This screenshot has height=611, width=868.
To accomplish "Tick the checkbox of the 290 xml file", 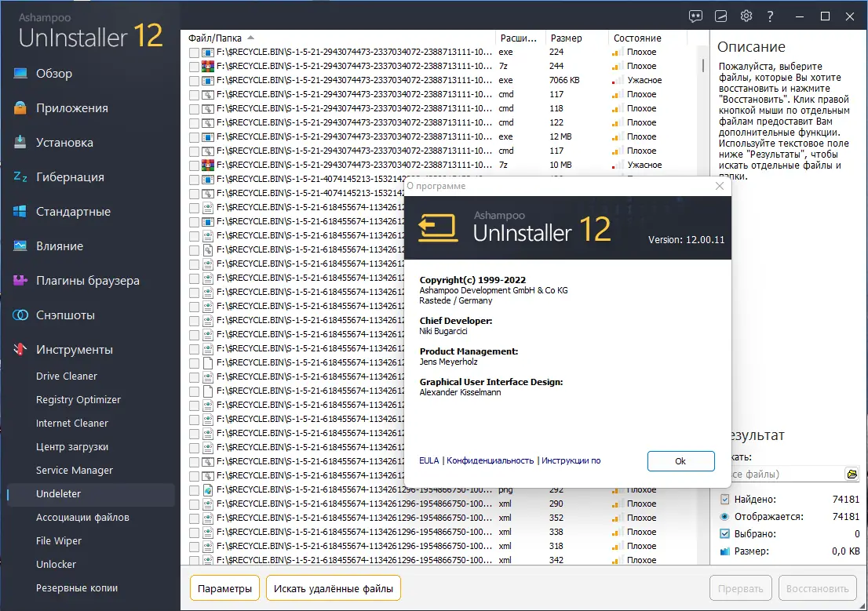I will click(x=194, y=504).
